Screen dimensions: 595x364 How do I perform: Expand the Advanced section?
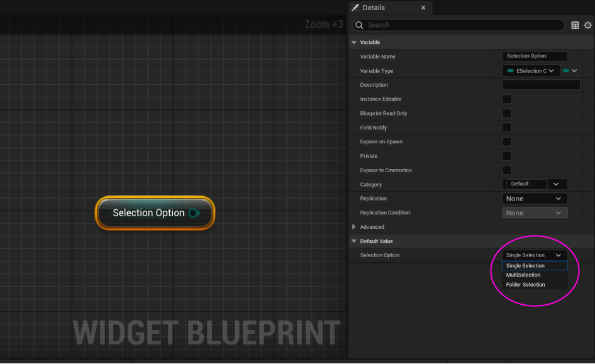354,227
